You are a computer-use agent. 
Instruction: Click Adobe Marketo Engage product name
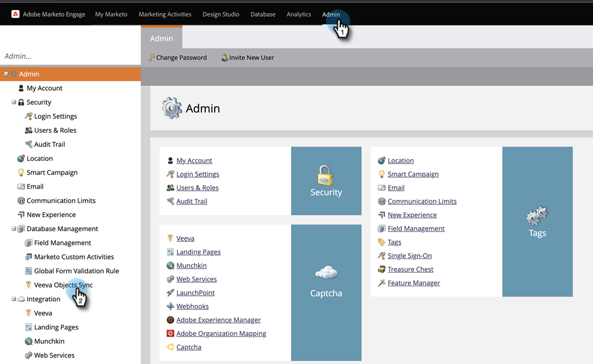(54, 14)
